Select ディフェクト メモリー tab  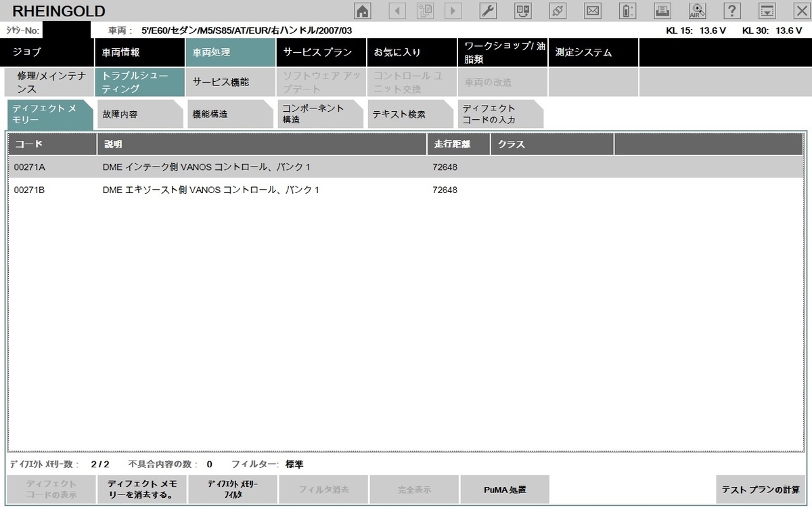tap(49, 114)
